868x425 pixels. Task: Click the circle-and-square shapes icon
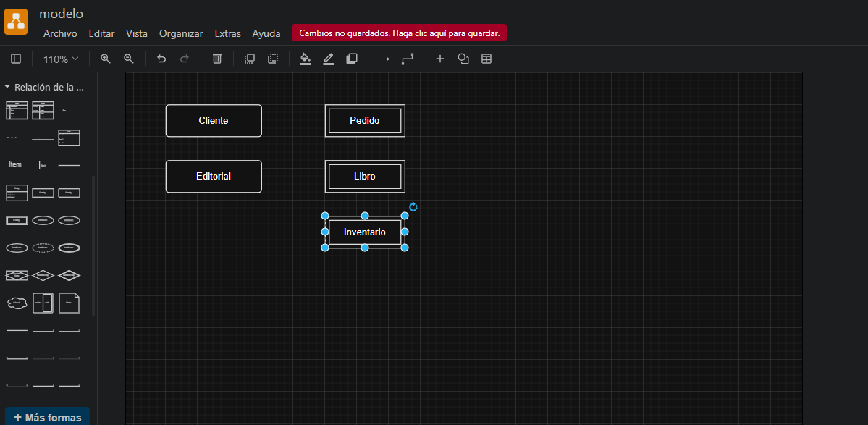[463, 59]
